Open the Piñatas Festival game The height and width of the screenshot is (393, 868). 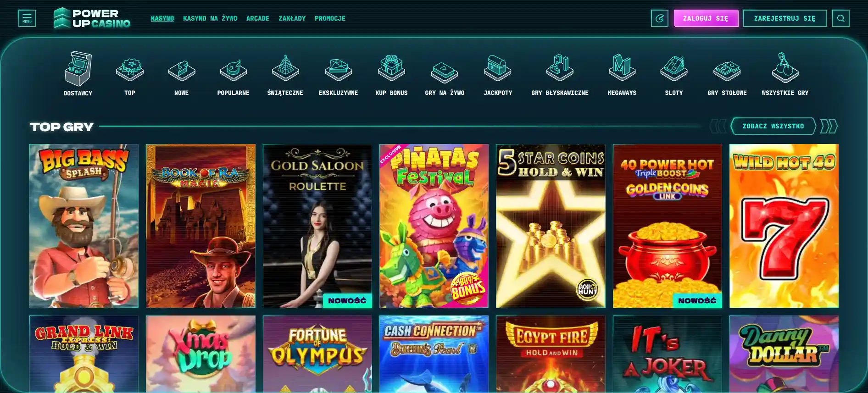tap(434, 226)
